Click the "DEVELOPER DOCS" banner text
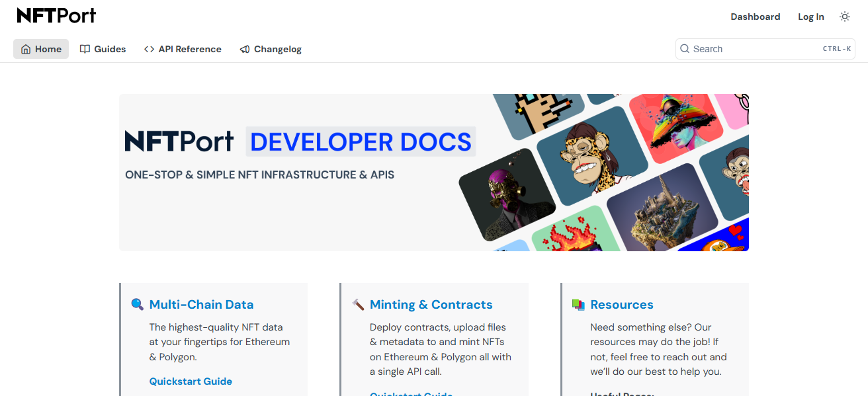Image resolution: width=868 pixels, height=396 pixels. tap(361, 142)
